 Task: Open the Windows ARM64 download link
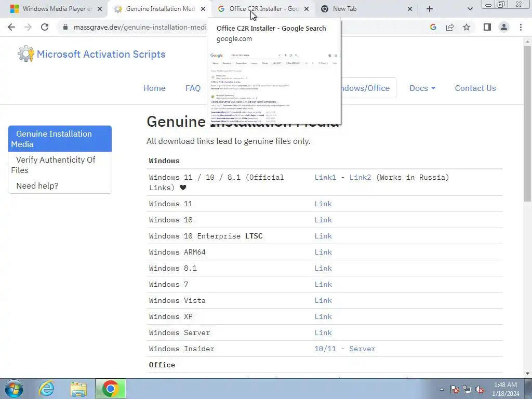coord(323,252)
